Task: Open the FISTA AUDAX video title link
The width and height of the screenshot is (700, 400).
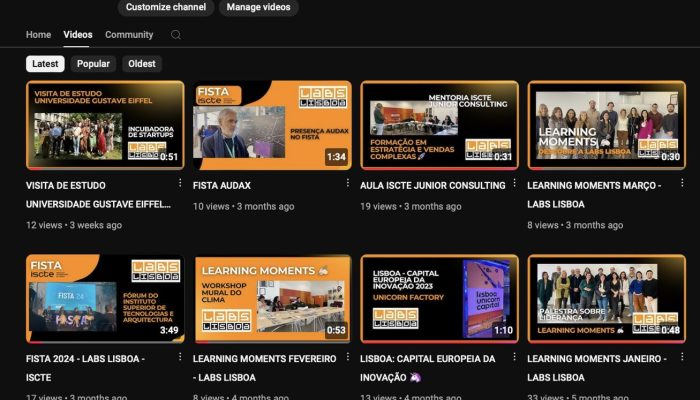Action: pyautogui.click(x=222, y=185)
